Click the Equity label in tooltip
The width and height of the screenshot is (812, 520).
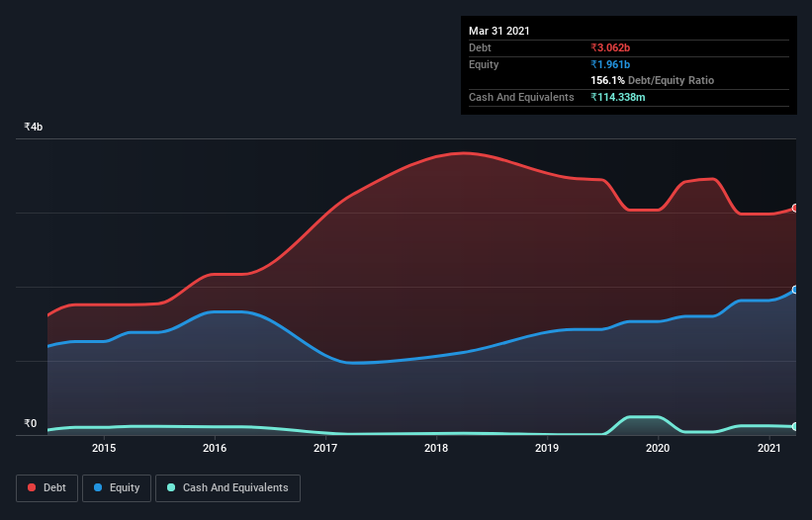point(484,64)
